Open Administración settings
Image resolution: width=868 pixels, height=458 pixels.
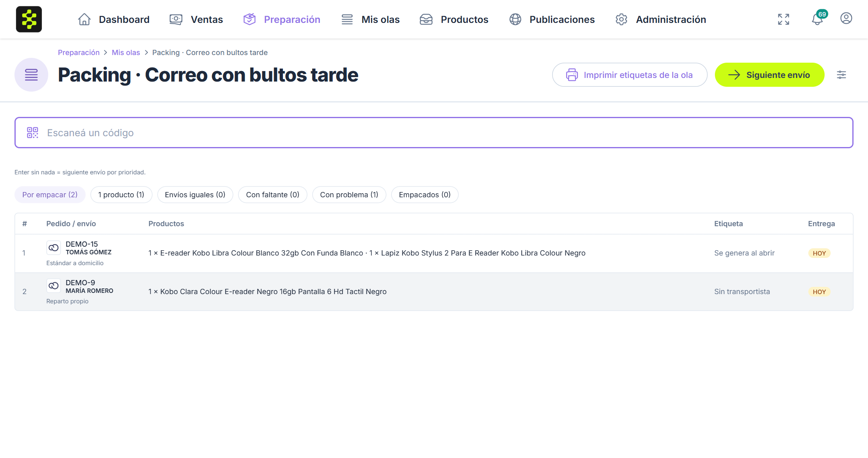pyautogui.click(x=661, y=19)
